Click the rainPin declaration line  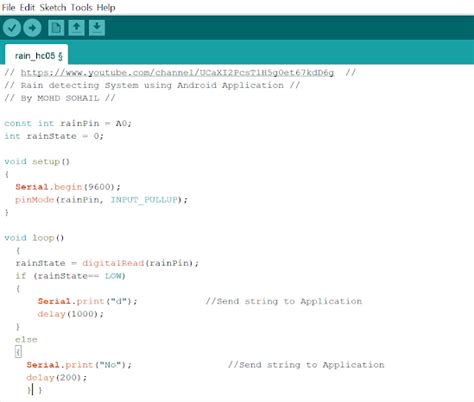tap(68, 123)
